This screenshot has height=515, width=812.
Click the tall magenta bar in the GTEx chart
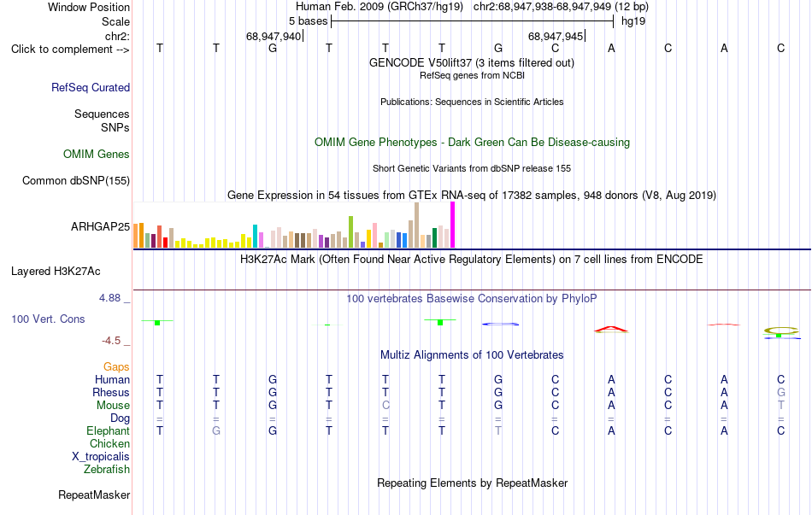coord(453,225)
